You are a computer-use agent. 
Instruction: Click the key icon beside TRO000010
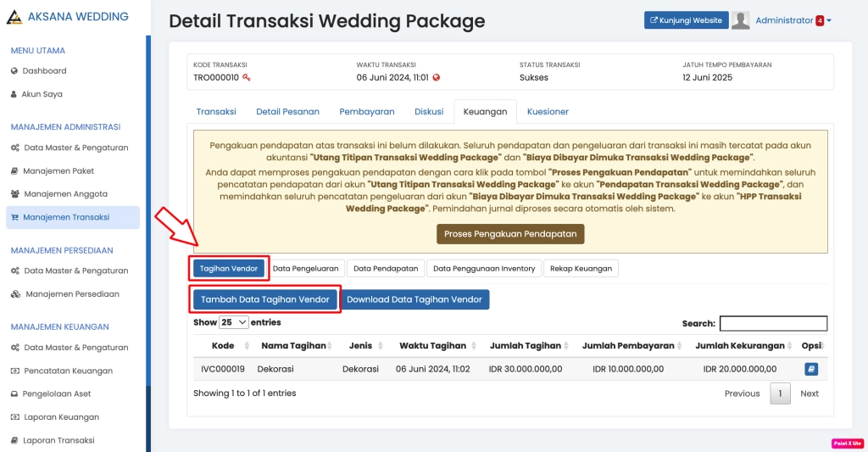click(247, 78)
